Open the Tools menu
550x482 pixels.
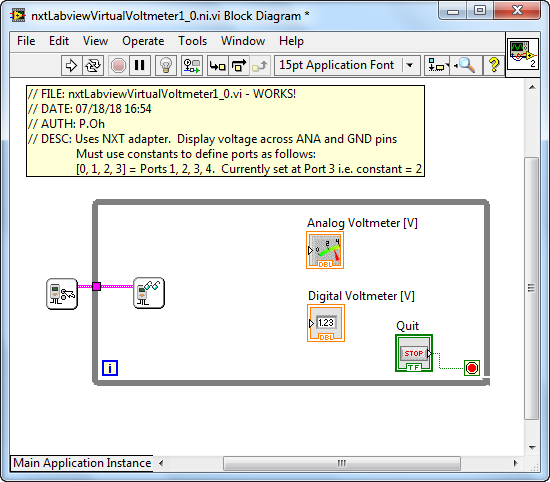click(193, 41)
